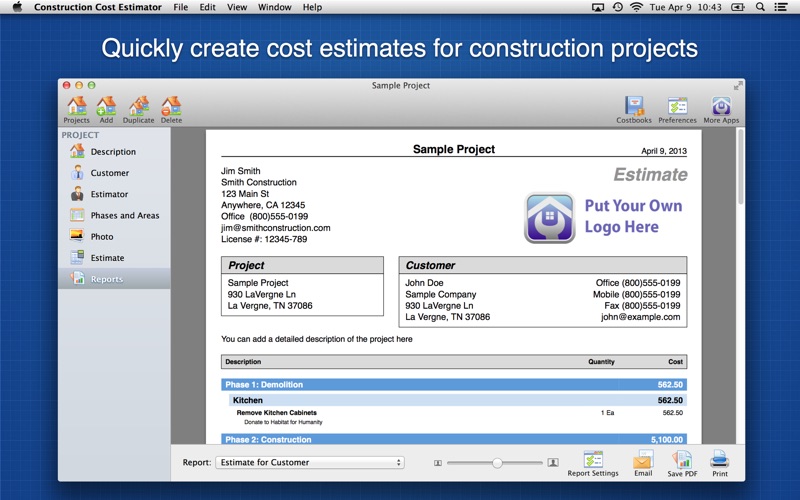
Task: Open the Window menu
Action: pos(274,7)
